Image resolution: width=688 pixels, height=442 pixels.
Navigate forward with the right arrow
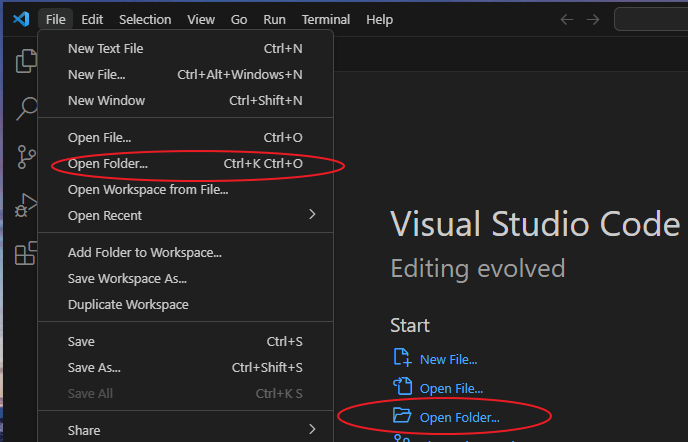coord(595,19)
